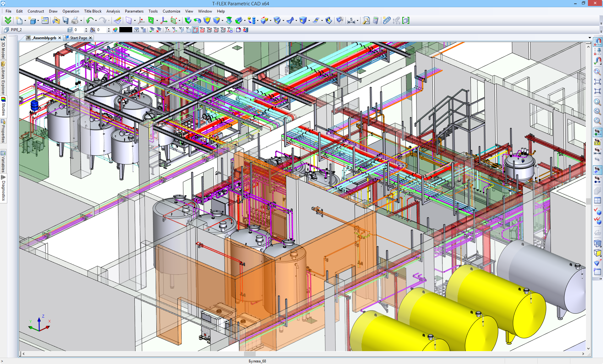
Task: Undo the last action
Action: tap(90, 20)
